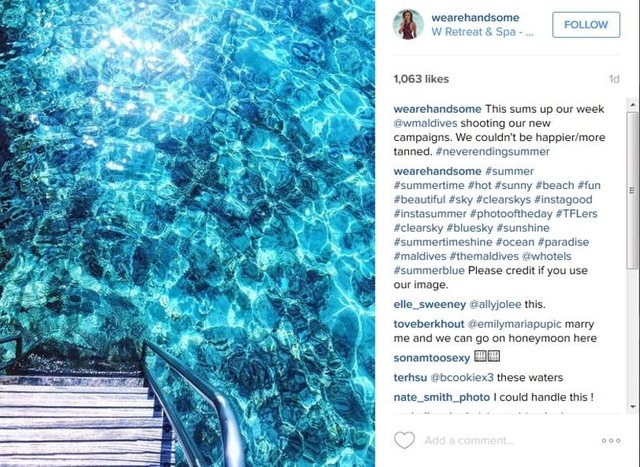Open the @whotels mention
The height and width of the screenshot is (467, 640).
(547, 256)
